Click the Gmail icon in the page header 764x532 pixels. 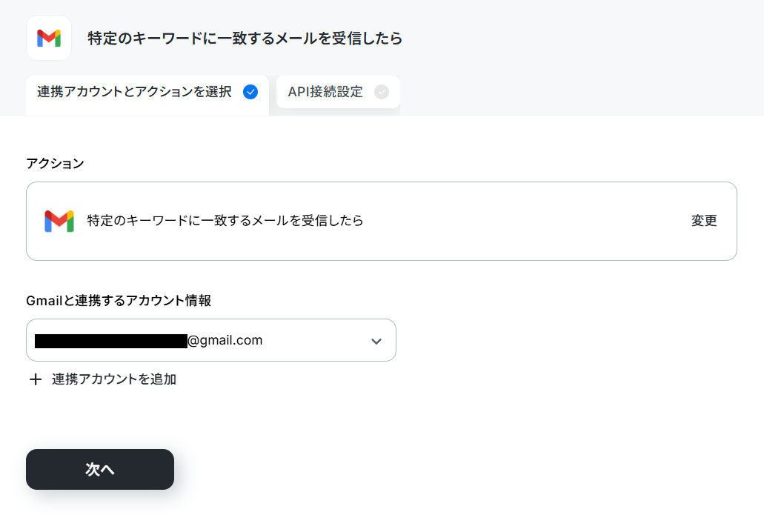point(49,38)
